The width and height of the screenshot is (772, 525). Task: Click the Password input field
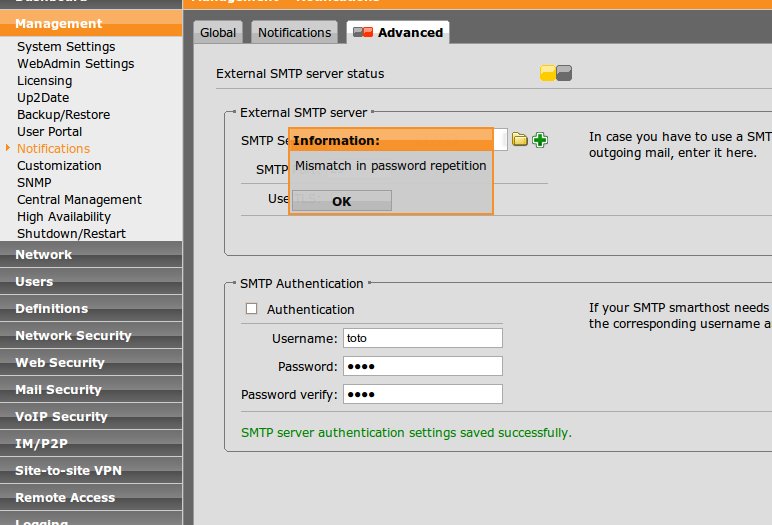coord(423,366)
